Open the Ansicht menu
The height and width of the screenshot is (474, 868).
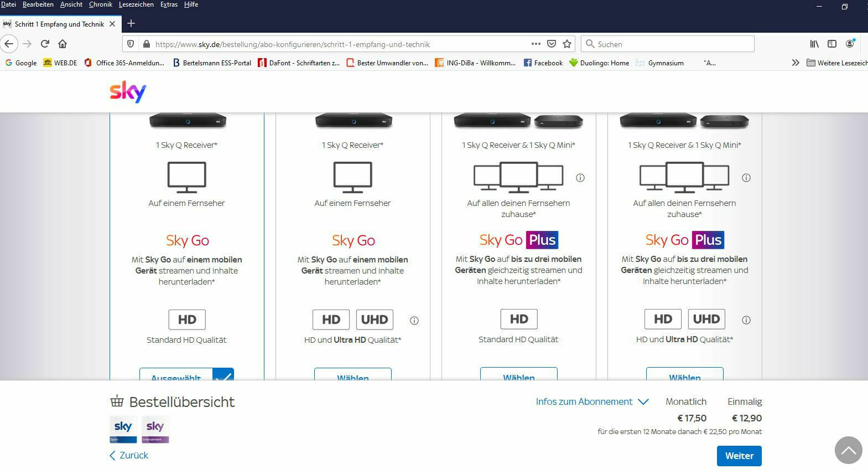click(71, 4)
